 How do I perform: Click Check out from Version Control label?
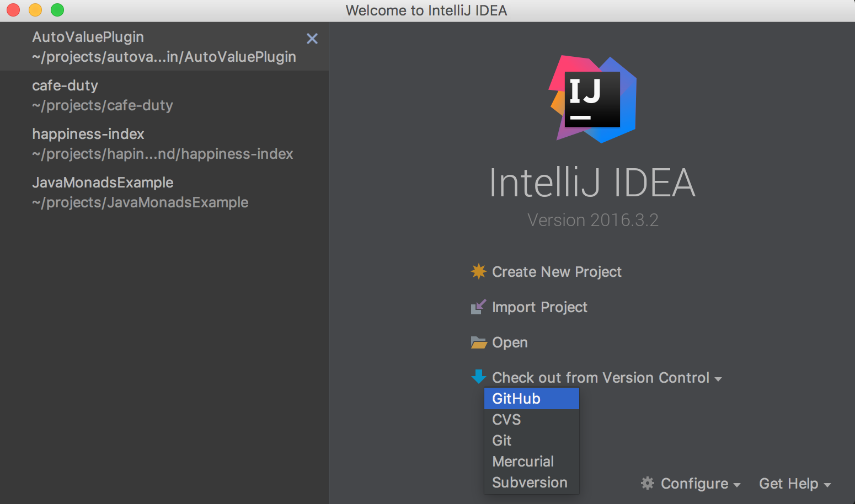pyautogui.click(x=601, y=378)
